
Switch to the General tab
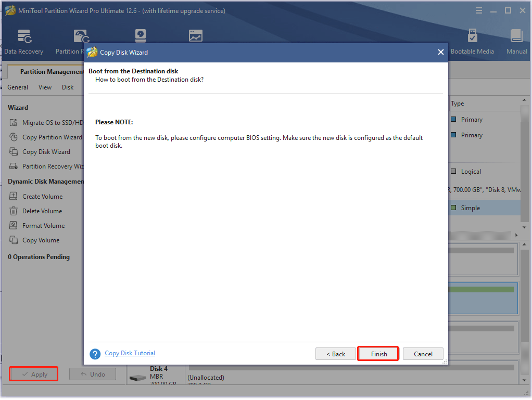point(18,87)
